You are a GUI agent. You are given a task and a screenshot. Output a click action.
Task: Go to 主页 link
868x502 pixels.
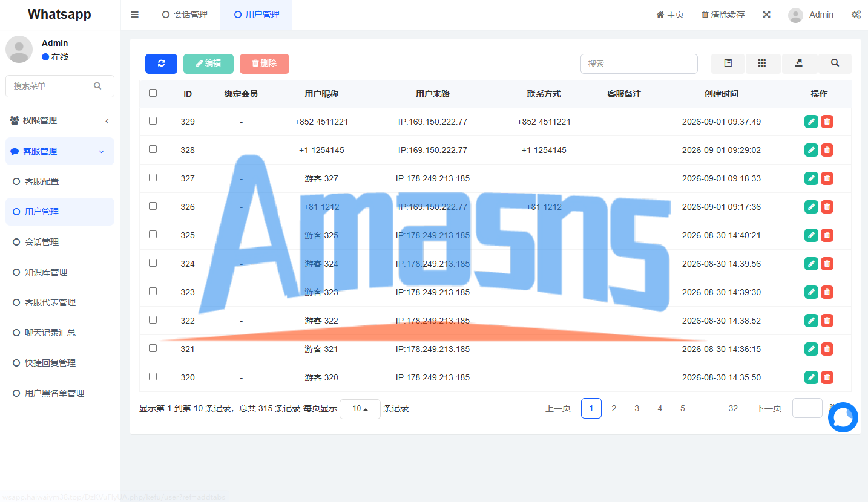coord(670,15)
